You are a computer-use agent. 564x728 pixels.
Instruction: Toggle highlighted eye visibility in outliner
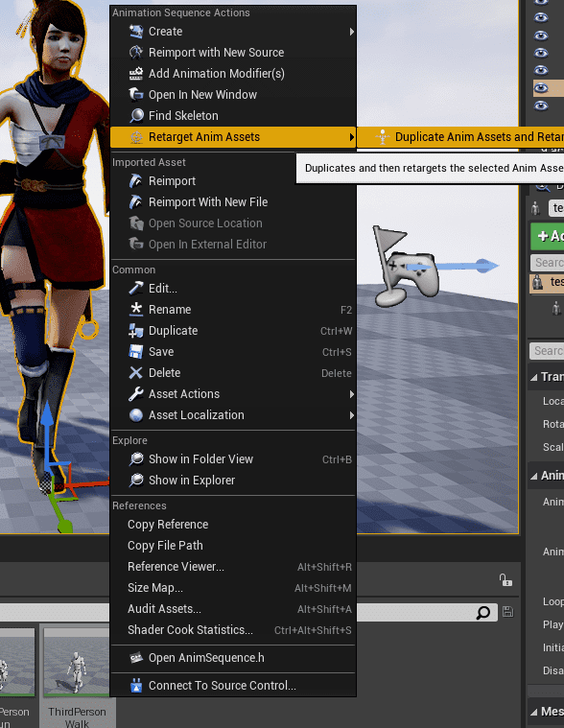pos(541,87)
